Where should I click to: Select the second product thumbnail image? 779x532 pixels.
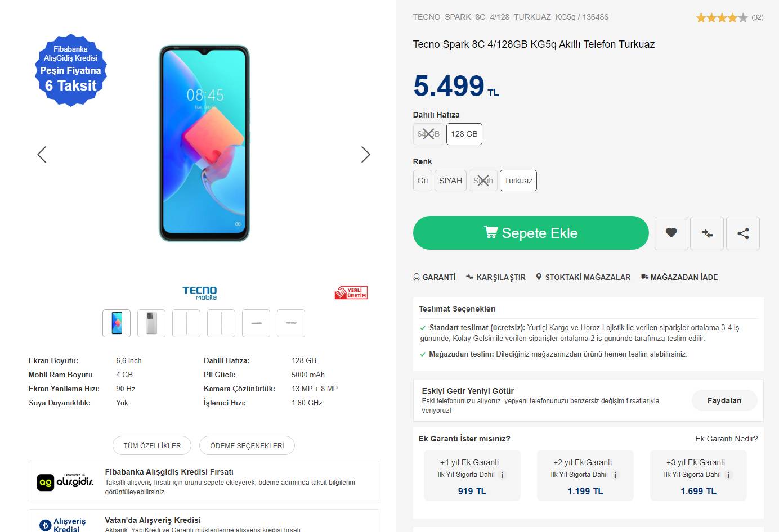coord(151,323)
